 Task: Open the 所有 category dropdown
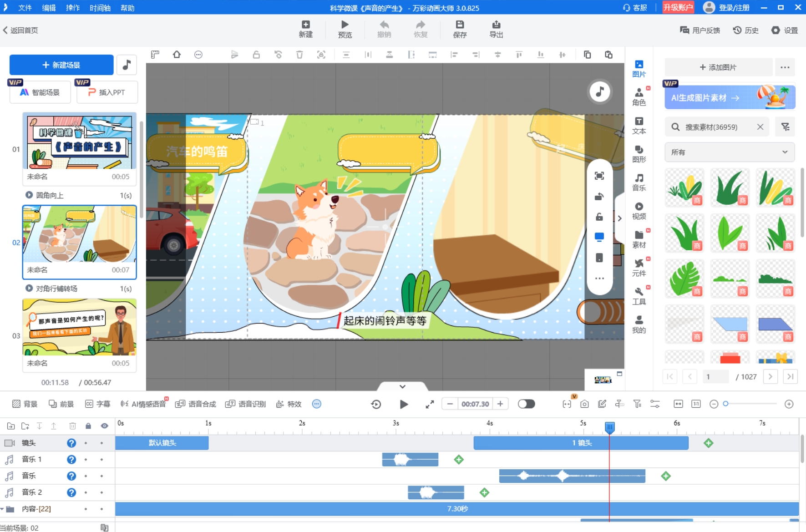tap(729, 152)
